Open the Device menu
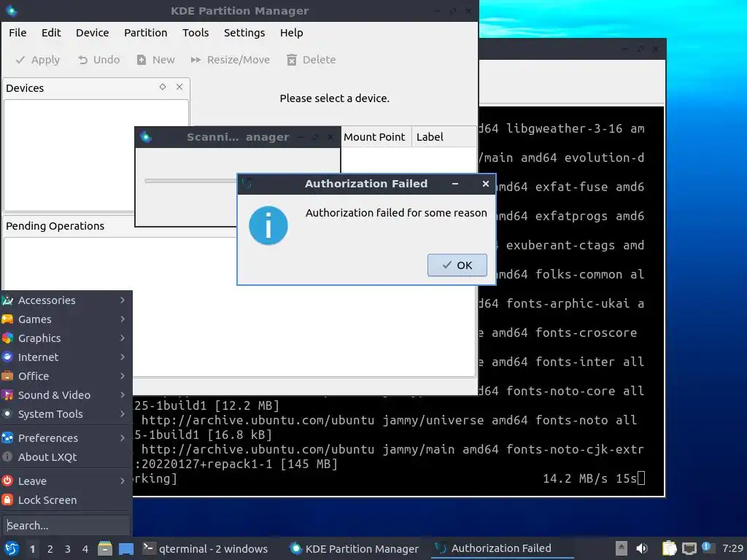 click(x=93, y=33)
